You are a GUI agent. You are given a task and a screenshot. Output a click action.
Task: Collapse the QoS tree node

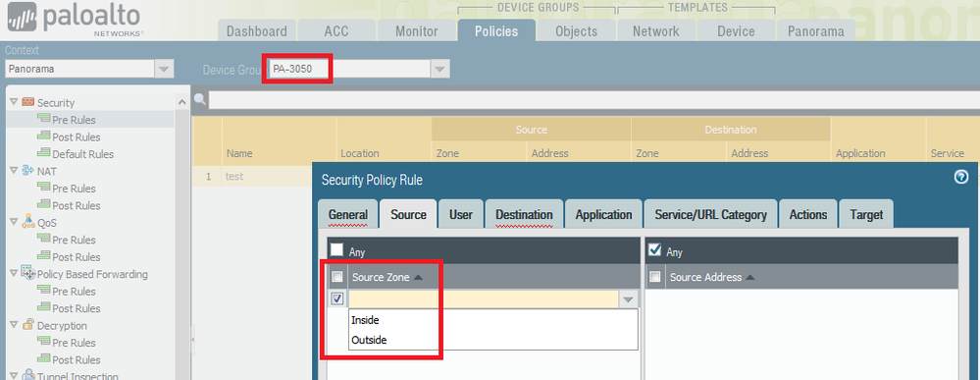point(14,222)
